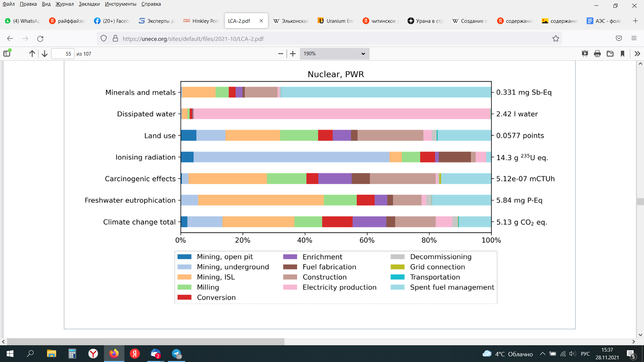The height and width of the screenshot is (362, 644).
Task: Toggle the PDF sidebar panel
Action: tap(7, 54)
